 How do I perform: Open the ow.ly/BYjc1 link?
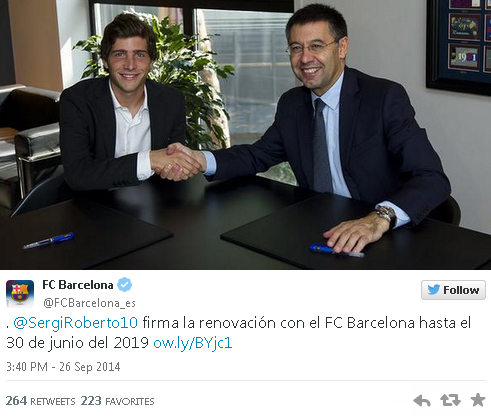click(x=193, y=343)
